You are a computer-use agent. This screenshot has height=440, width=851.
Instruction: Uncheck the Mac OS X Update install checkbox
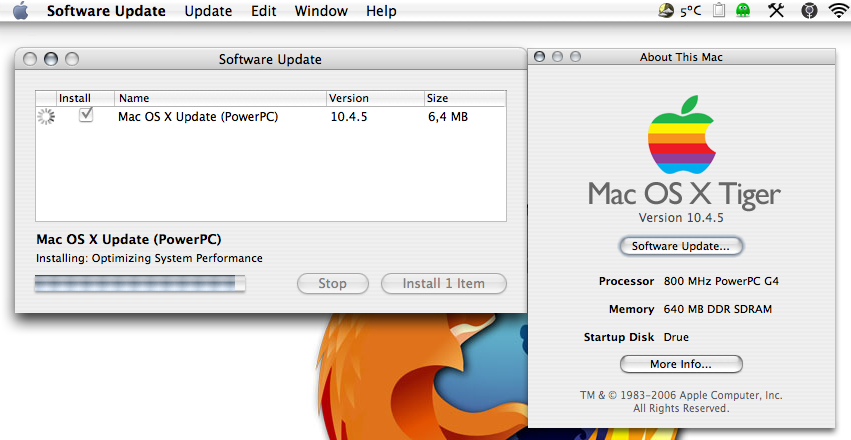86,115
